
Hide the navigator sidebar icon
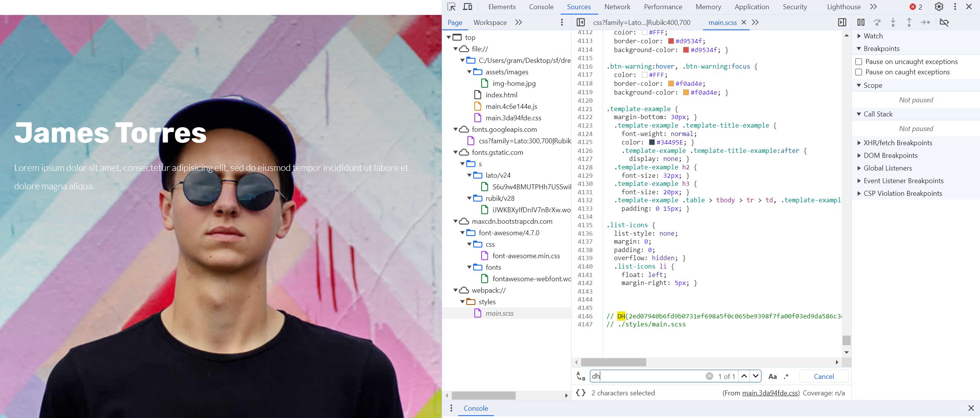click(580, 22)
